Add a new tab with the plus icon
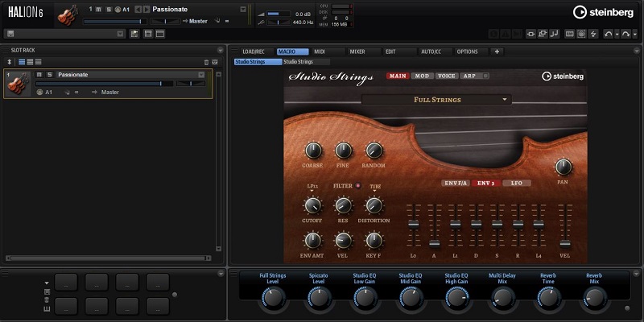 [x=497, y=52]
